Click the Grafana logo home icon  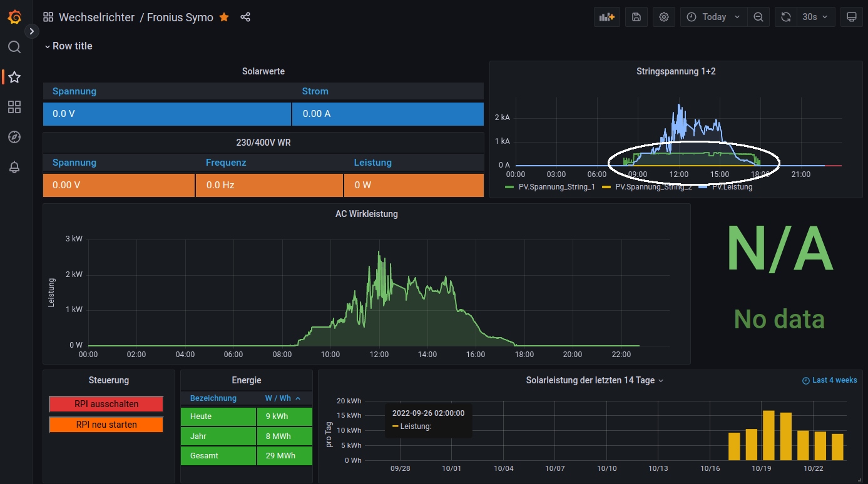pyautogui.click(x=14, y=17)
